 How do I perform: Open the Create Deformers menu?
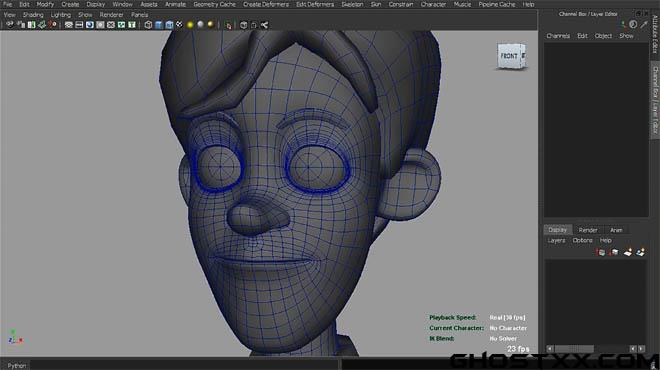click(x=266, y=4)
